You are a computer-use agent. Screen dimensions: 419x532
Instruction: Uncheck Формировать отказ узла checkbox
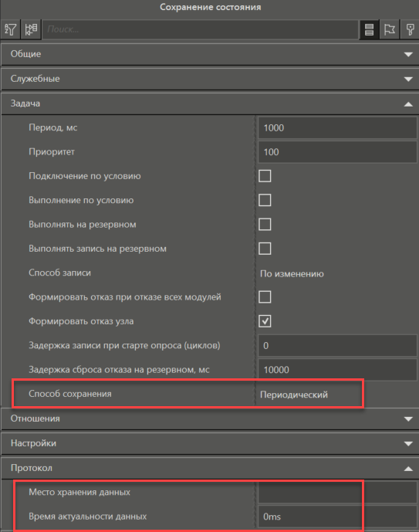pos(265,321)
